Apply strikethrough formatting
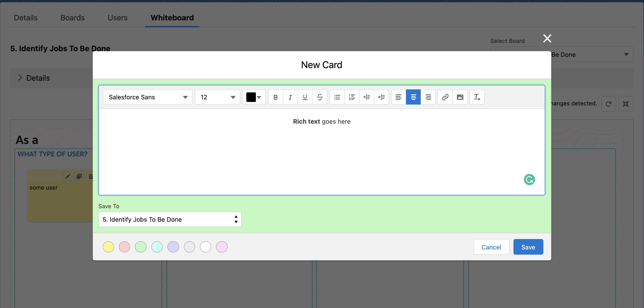The width and height of the screenshot is (644, 308). (320, 97)
